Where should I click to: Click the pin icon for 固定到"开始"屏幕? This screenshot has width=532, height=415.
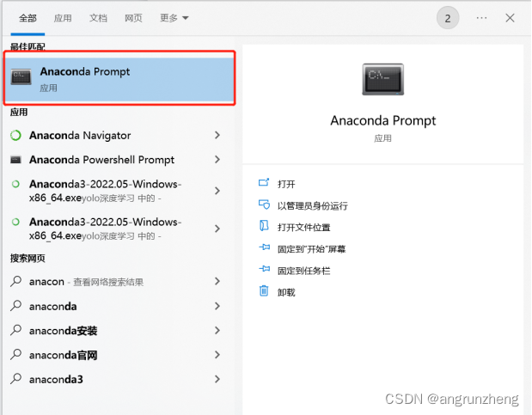[x=265, y=247]
